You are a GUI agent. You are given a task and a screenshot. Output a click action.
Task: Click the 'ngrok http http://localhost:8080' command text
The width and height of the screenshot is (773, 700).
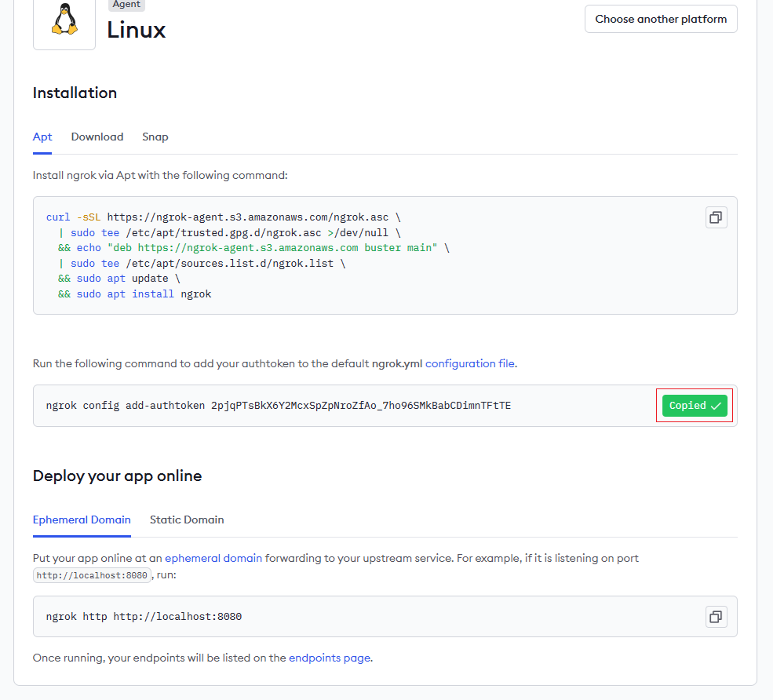[144, 617]
